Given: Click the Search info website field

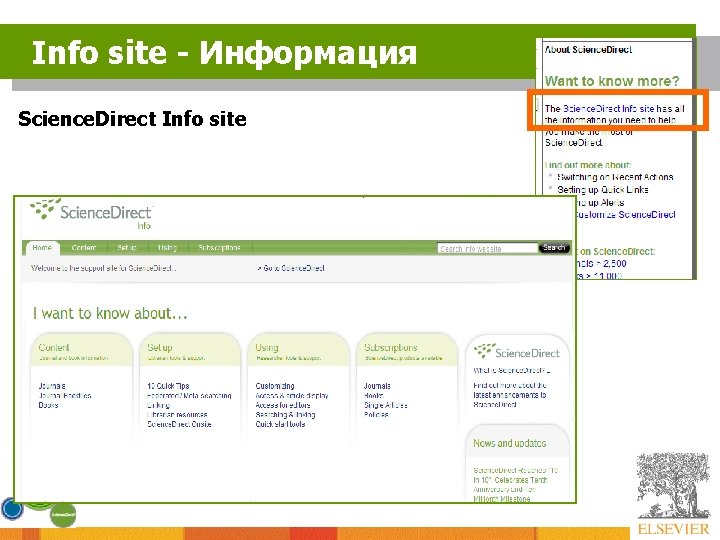Looking at the screenshot, I should (487, 248).
